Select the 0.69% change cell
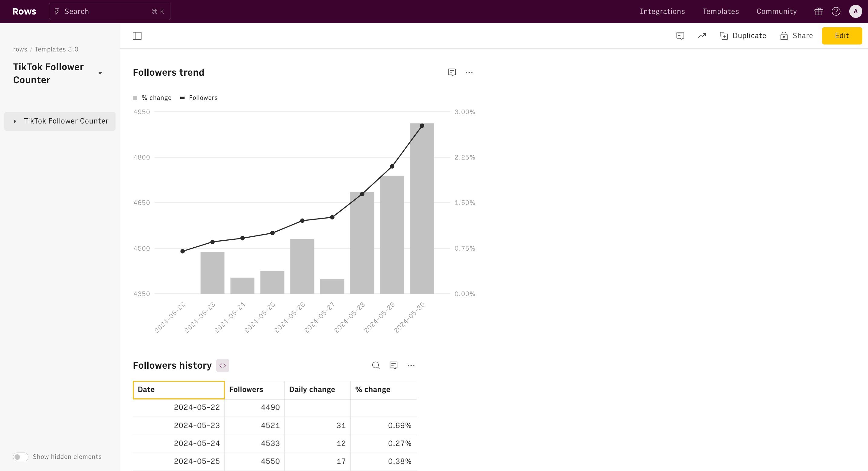Image resolution: width=868 pixels, height=471 pixels. (383, 426)
